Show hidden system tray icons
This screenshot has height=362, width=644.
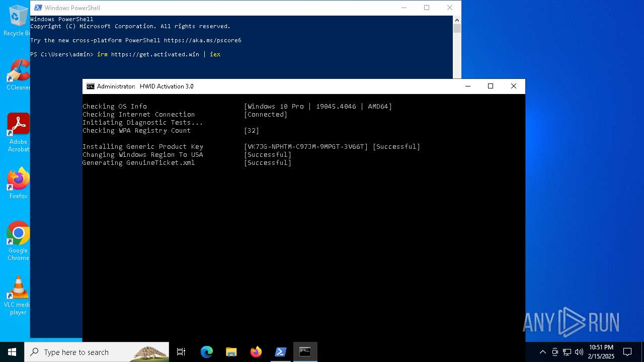click(542, 352)
